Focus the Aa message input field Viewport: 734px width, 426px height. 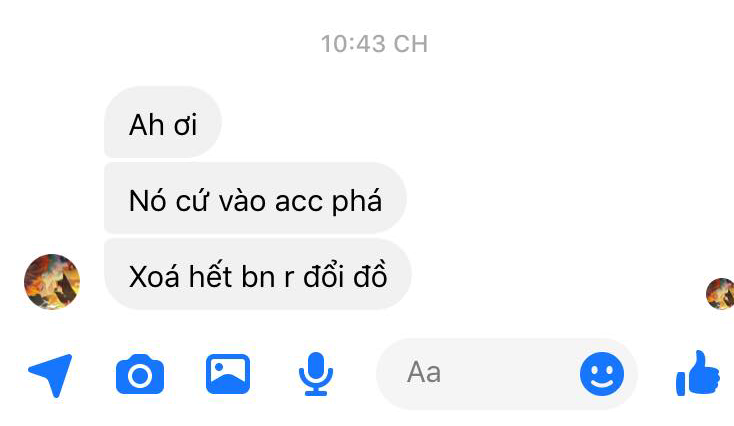(x=506, y=374)
